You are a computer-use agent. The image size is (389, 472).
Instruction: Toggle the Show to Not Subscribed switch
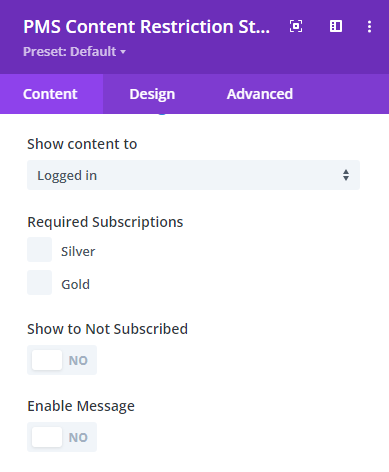[62, 360]
